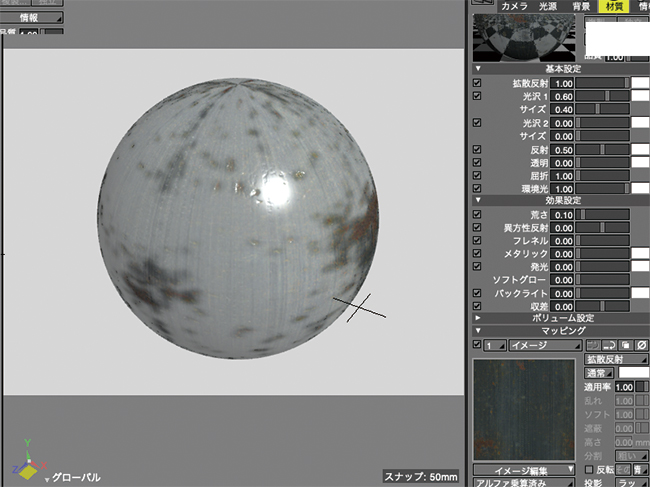Open the 拡散反射 mapping attribute dropdown
Screen dimensions: 650x487
pos(616,359)
